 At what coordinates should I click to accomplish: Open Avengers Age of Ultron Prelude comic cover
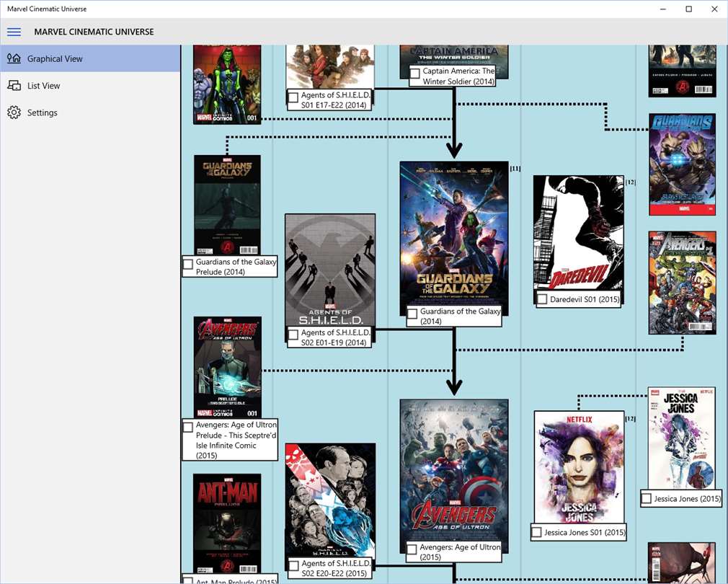coord(228,367)
